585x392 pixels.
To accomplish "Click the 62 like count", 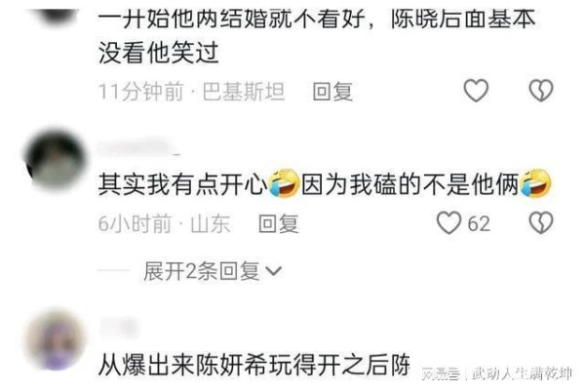I will [479, 223].
